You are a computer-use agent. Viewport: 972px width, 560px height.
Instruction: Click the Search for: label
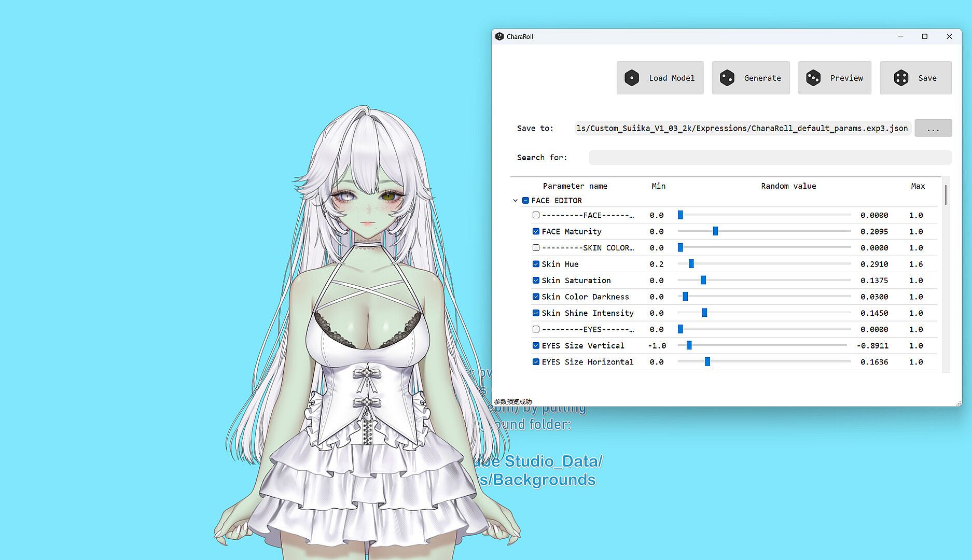click(x=542, y=158)
